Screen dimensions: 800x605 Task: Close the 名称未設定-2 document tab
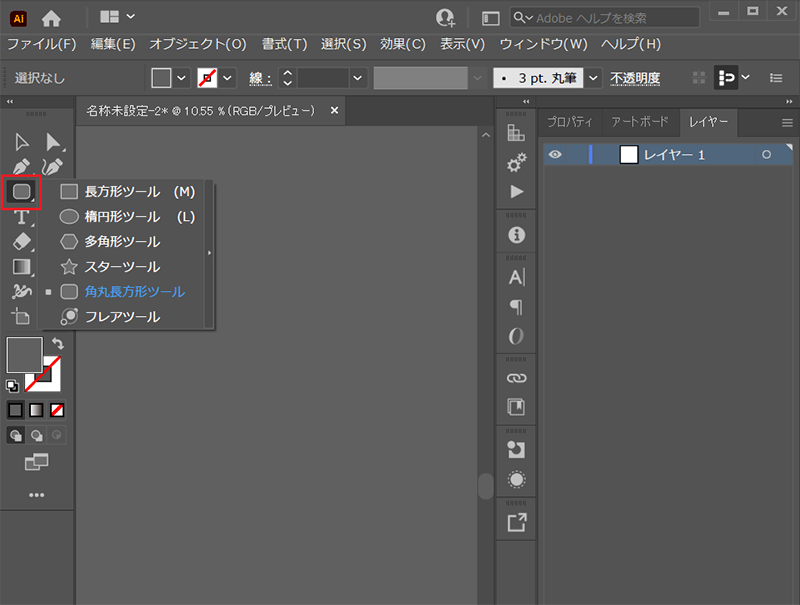click(334, 110)
